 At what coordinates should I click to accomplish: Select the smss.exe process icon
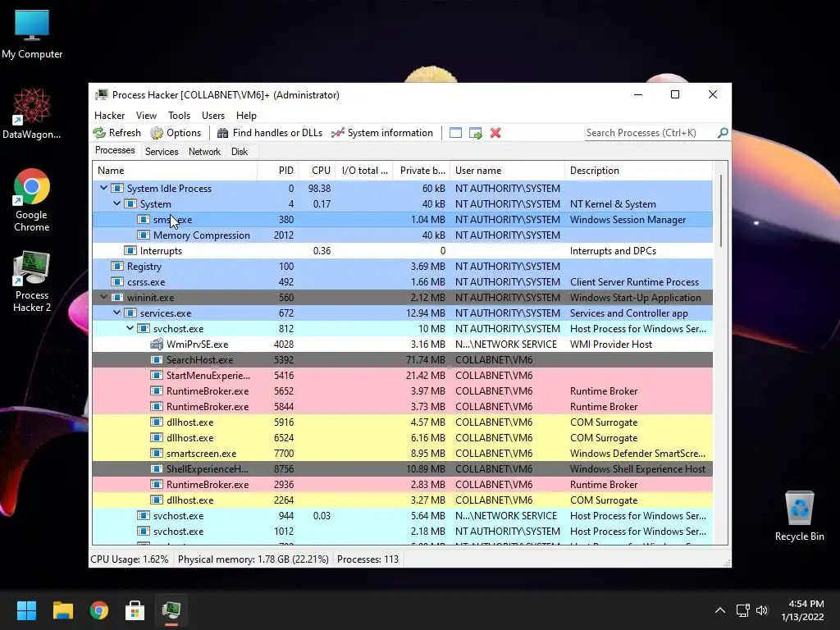coord(143,219)
